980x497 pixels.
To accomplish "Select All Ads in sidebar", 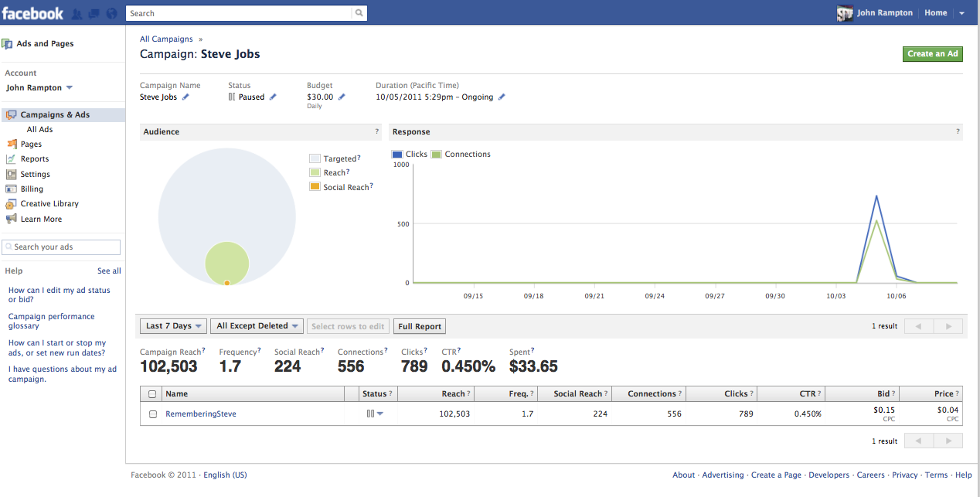I will point(40,130).
